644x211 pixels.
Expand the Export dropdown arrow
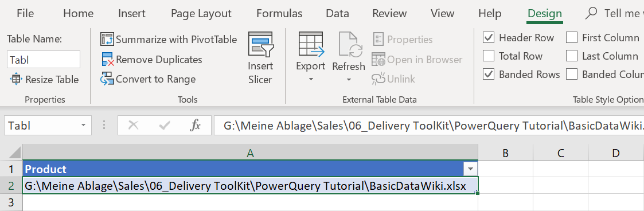tap(310, 79)
